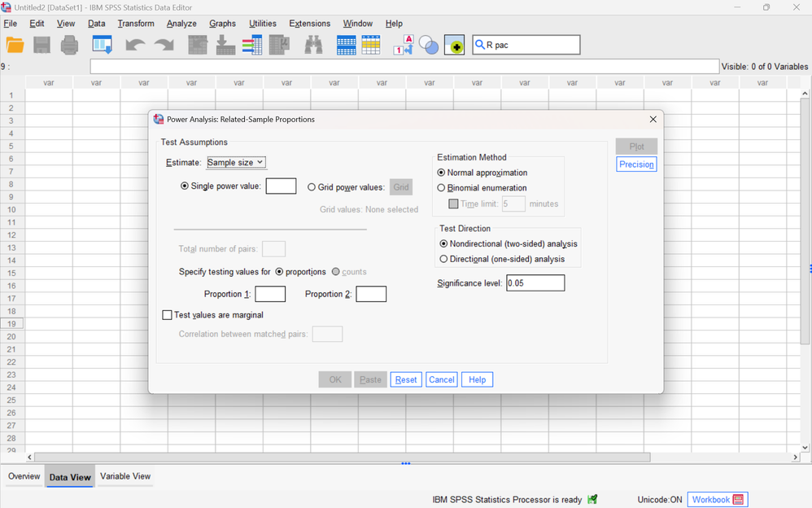Open the Estimate Sample size dropdown
The width and height of the screenshot is (812, 508).
click(237, 162)
